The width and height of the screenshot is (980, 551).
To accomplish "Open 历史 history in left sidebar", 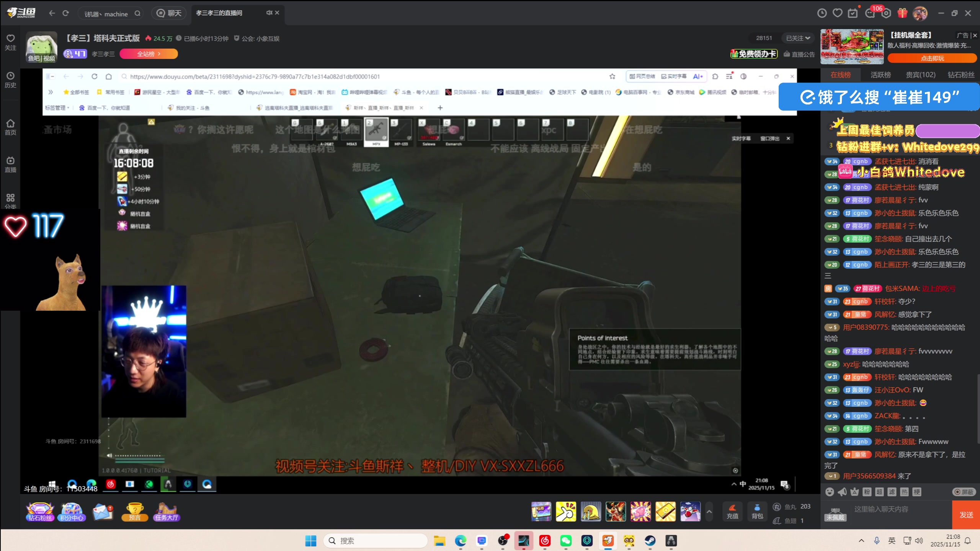I will click(10, 80).
